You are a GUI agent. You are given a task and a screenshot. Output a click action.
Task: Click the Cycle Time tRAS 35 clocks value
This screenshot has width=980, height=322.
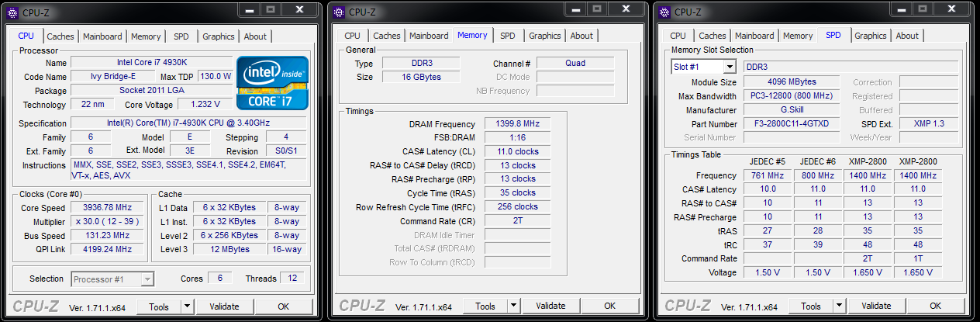[518, 193]
